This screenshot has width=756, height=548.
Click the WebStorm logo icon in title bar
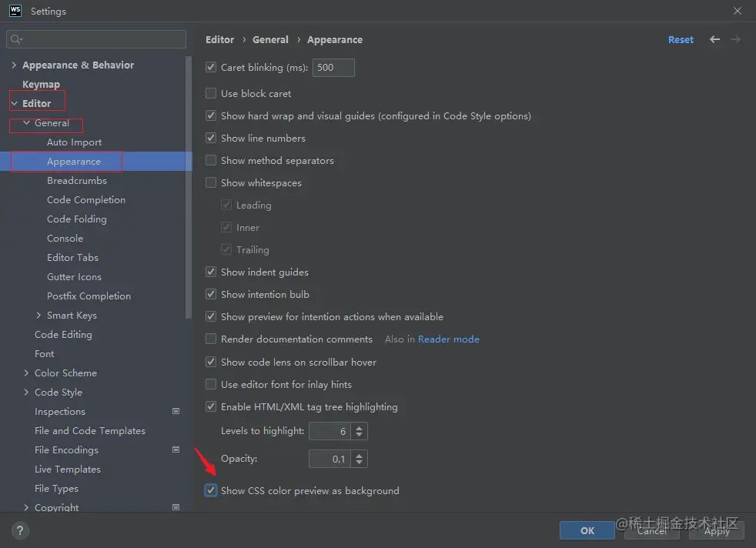(x=15, y=11)
